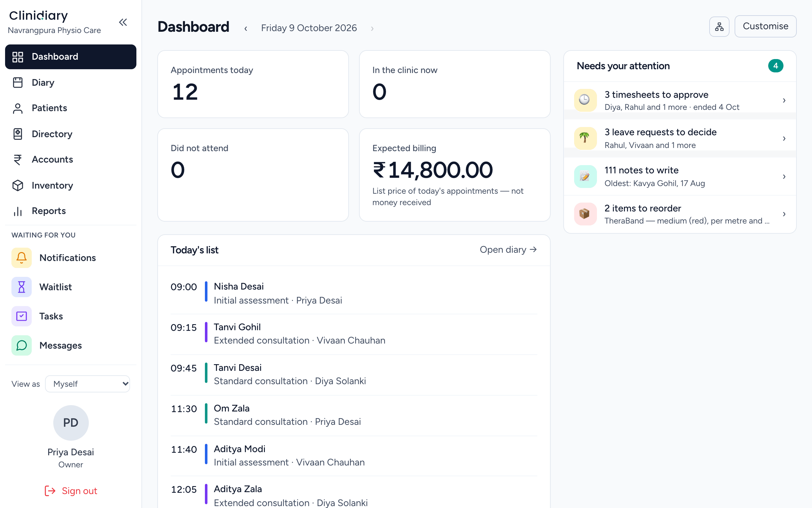Click the Notifications bell icon
The image size is (812, 508).
22,258
